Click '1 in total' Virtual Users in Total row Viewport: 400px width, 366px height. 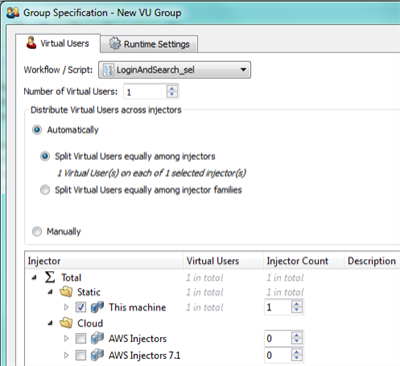205,277
